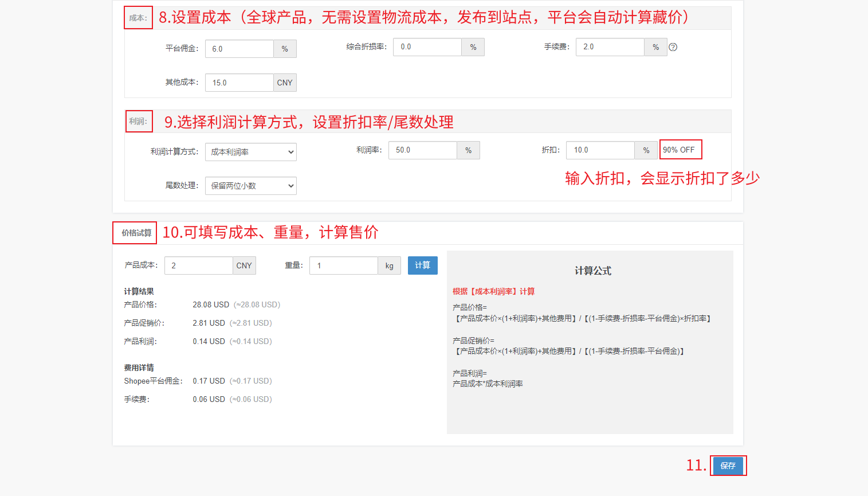Viewport: 868px width, 496px height.
Task: Click the 计算 button
Action: (423, 265)
